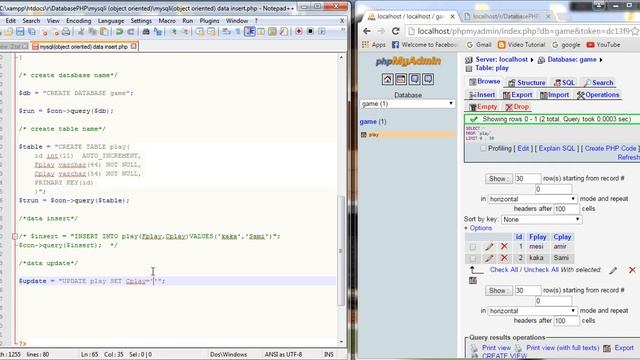Open the Insert tab in phpMyAdmin

coord(482,95)
